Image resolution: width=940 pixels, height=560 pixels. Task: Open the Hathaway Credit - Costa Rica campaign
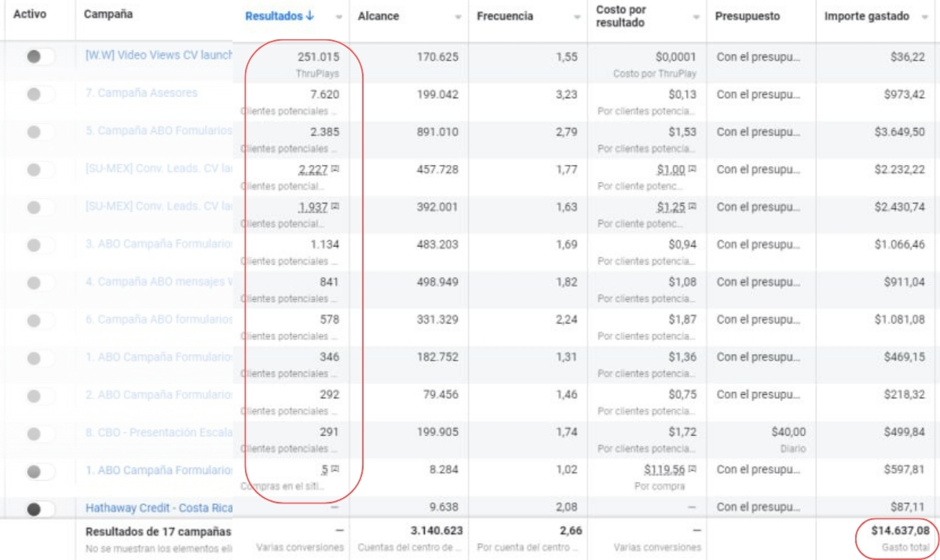coord(158,508)
